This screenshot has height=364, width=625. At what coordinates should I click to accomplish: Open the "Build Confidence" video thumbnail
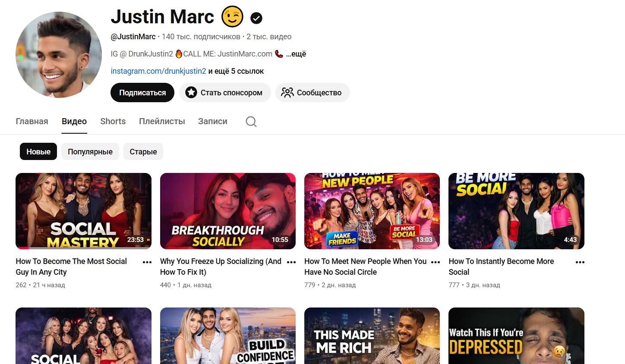(228, 336)
